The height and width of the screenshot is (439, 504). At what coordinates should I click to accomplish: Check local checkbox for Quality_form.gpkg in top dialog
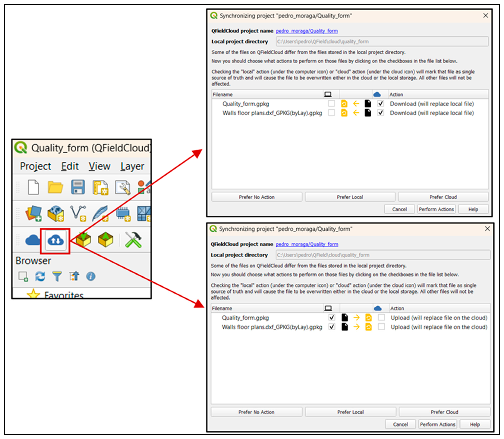331,104
